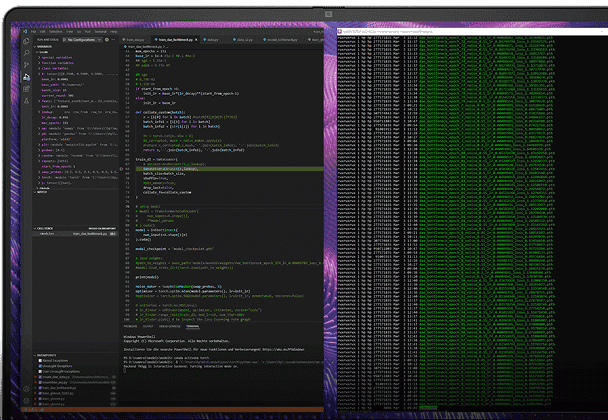Screen dimensions: 608x420
Task: Disable the Uncaught Exceptions breakpoint checkbox
Action: (x=40, y=366)
